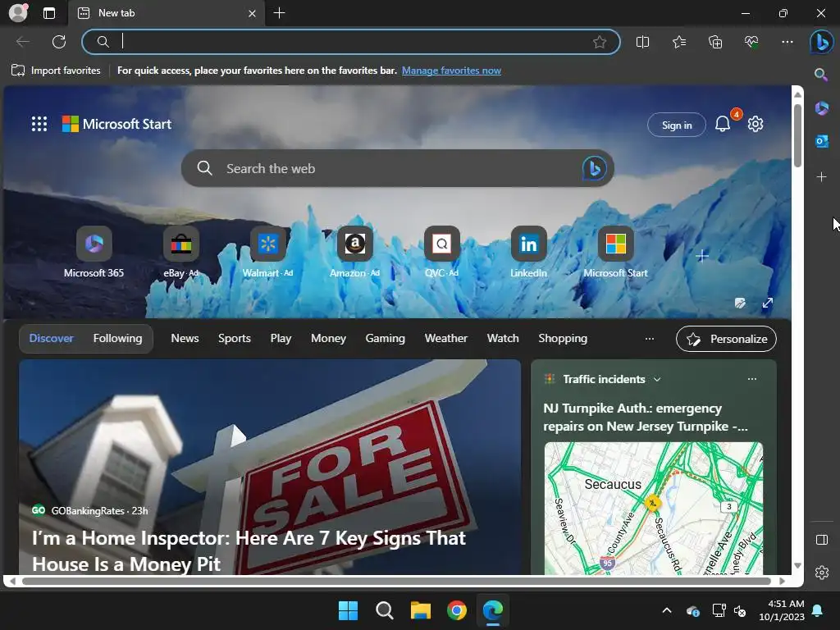Click the Microsoft Start logo
840x630 pixels.
point(116,124)
